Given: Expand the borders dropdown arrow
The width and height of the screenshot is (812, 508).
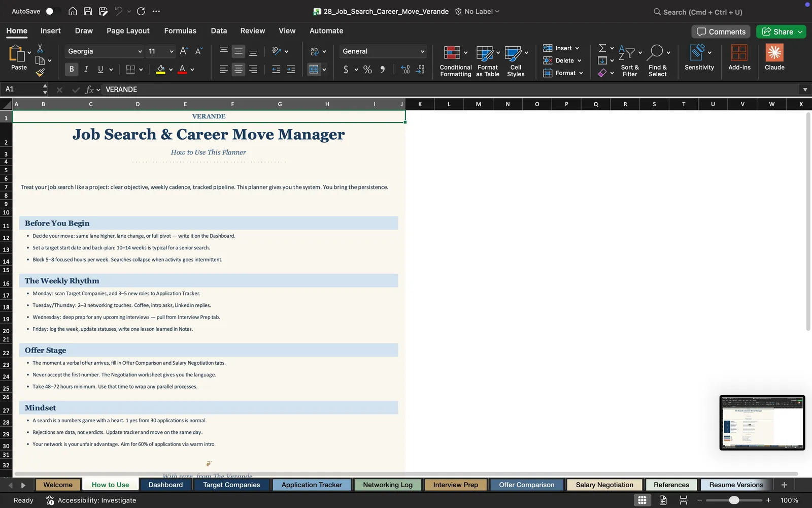Looking at the screenshot, I should pyautogui.click(x=141, y=70).
